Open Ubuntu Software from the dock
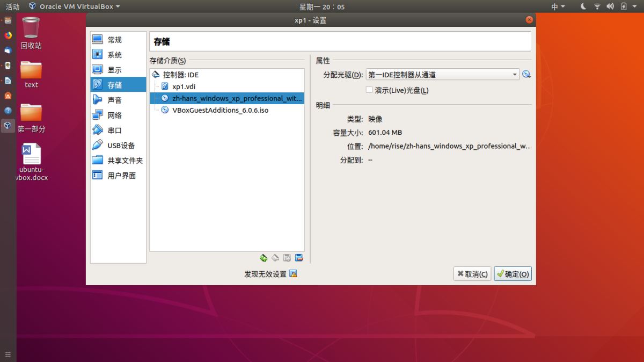This screenshot has width=644, height=362. coord(8,96)
